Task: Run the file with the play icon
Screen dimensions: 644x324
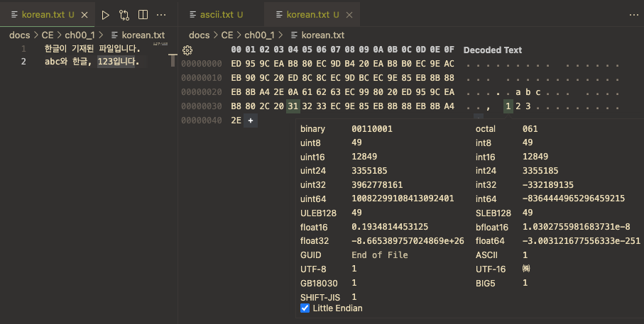Action: pos(106,15)
